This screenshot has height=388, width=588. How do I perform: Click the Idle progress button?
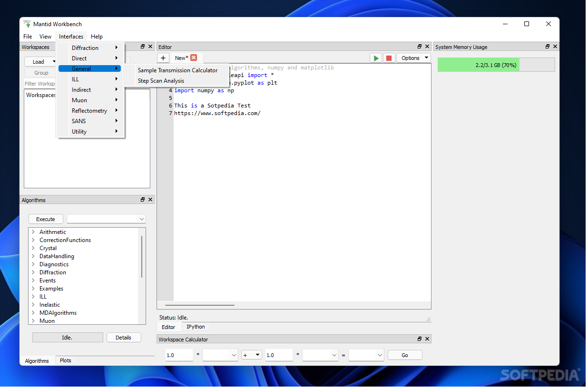click(68, 338)
